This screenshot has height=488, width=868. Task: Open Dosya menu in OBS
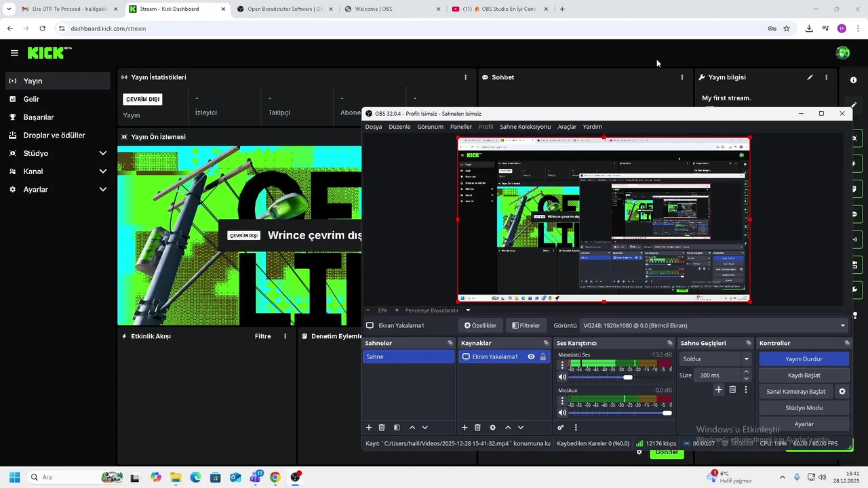pos(374,127)
